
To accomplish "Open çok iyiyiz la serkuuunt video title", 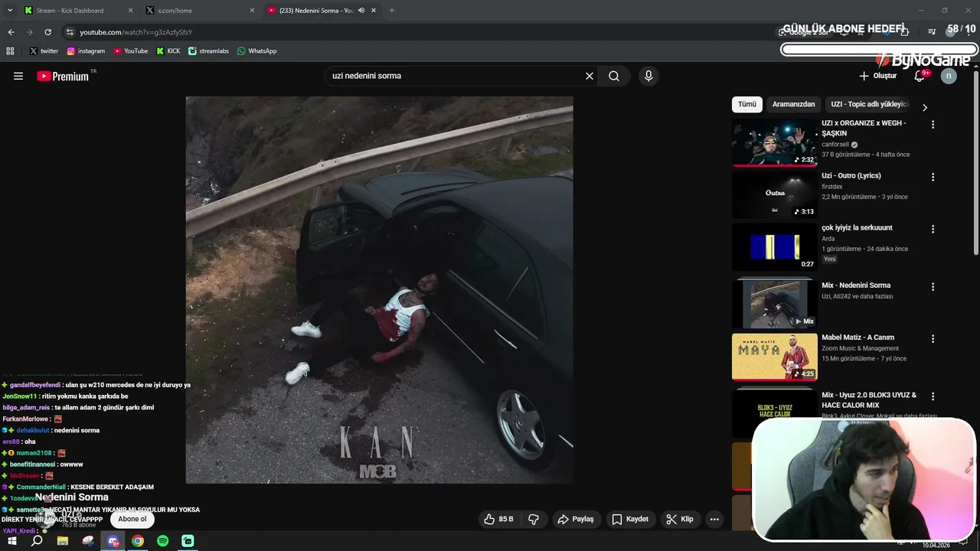I will pos(857,227).
